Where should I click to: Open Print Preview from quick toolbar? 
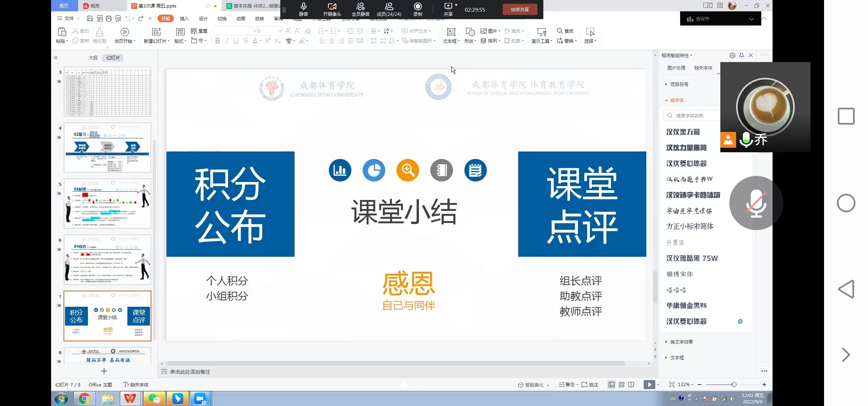coord(118,18)
